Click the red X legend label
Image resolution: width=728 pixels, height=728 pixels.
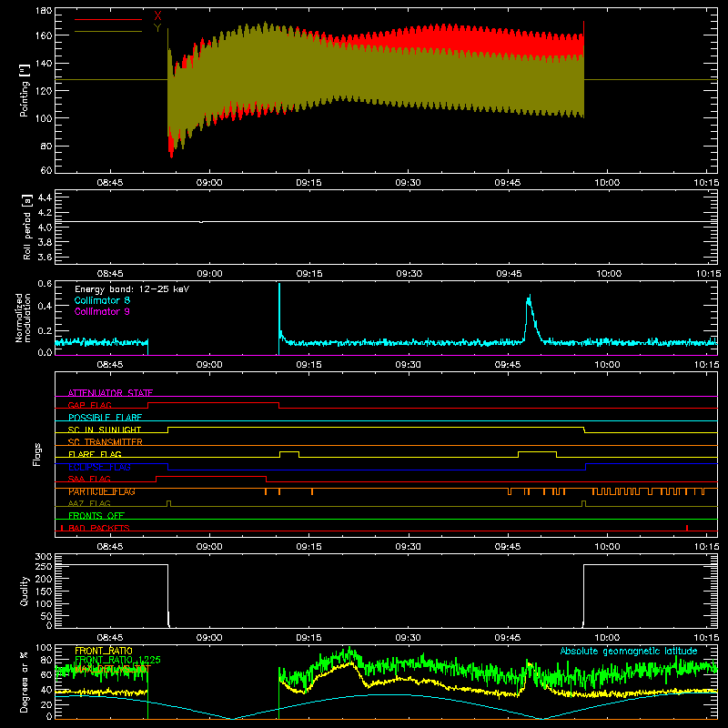157,16
